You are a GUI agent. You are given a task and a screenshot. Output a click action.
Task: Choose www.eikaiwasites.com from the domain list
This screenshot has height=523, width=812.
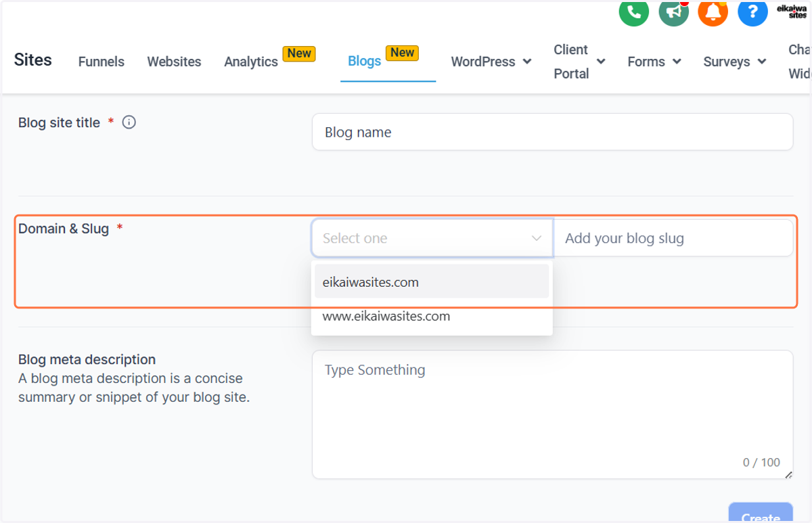(432, 316)
